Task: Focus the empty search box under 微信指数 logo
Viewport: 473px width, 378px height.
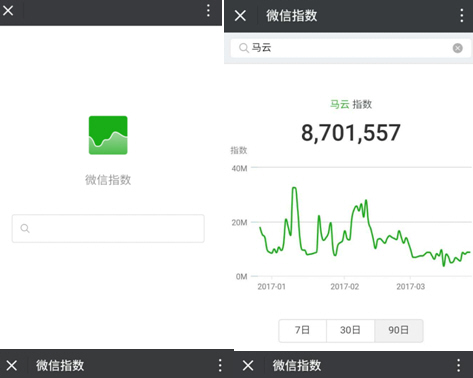Action: point(108,228)
